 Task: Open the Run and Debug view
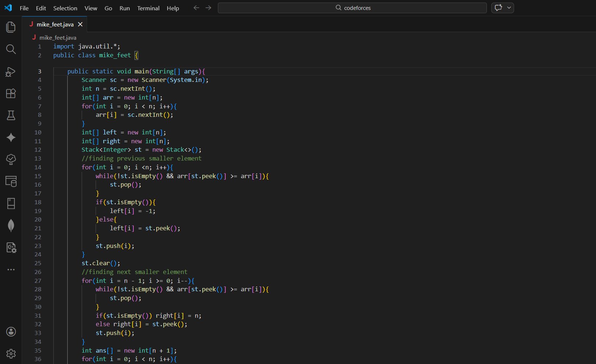[11, 72]
